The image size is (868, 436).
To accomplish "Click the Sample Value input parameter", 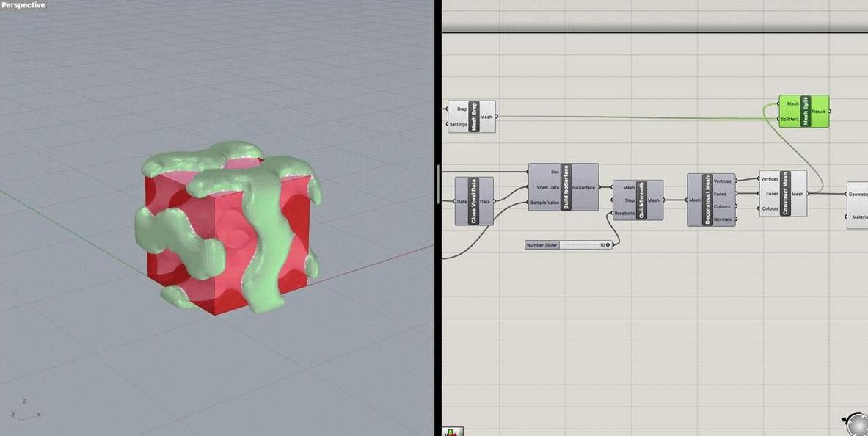I will tap(544, 203).
